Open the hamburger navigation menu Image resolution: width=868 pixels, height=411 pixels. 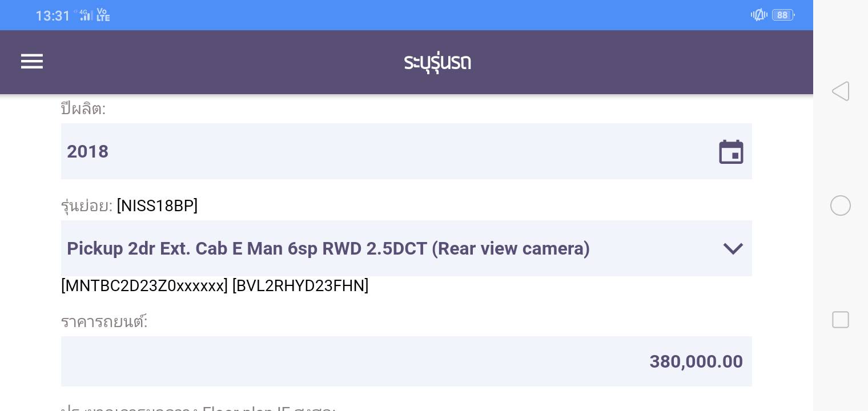point(32,62)
